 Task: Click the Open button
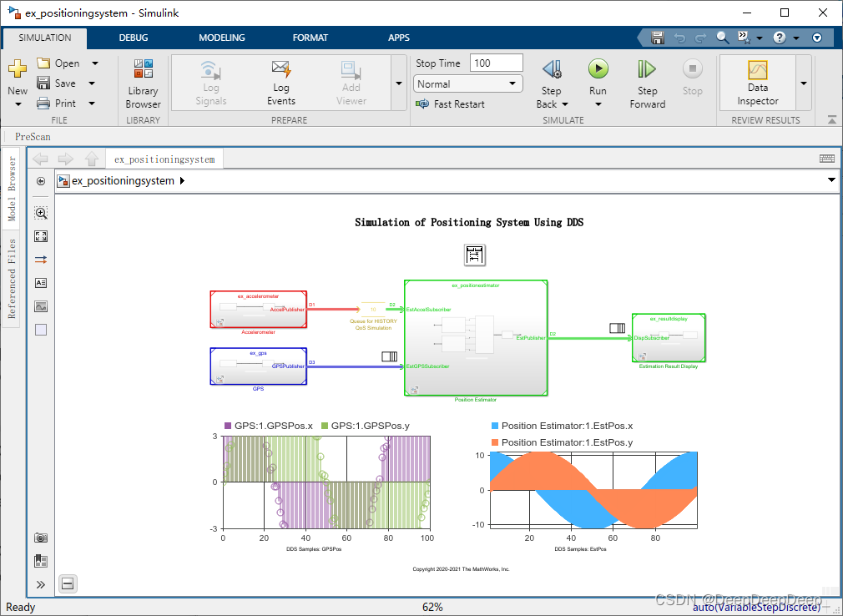[59, 63]
